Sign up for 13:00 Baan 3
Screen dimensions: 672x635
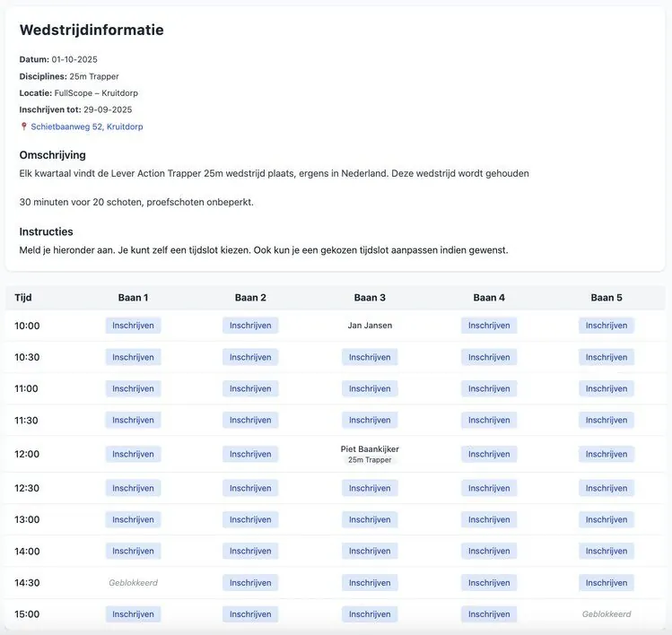click(370, 519)
